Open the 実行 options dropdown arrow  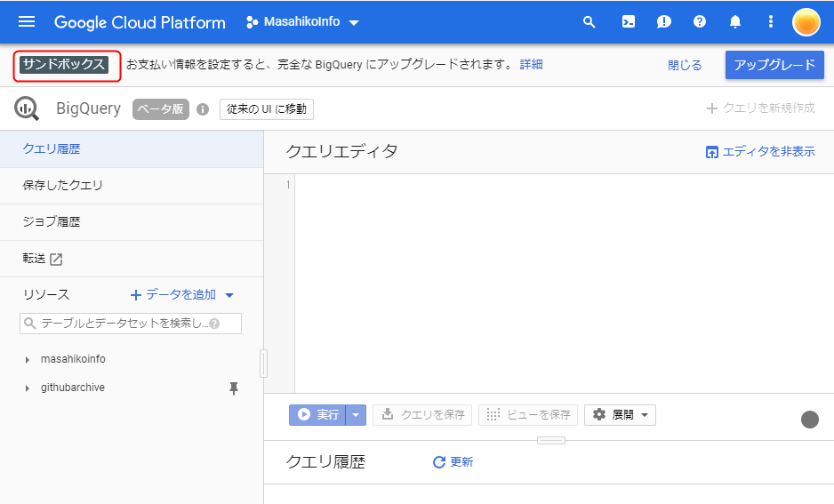tap(356, 415)
